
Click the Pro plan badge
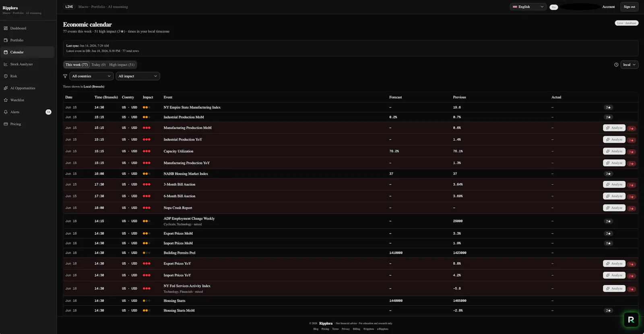(x=554, y=7)
